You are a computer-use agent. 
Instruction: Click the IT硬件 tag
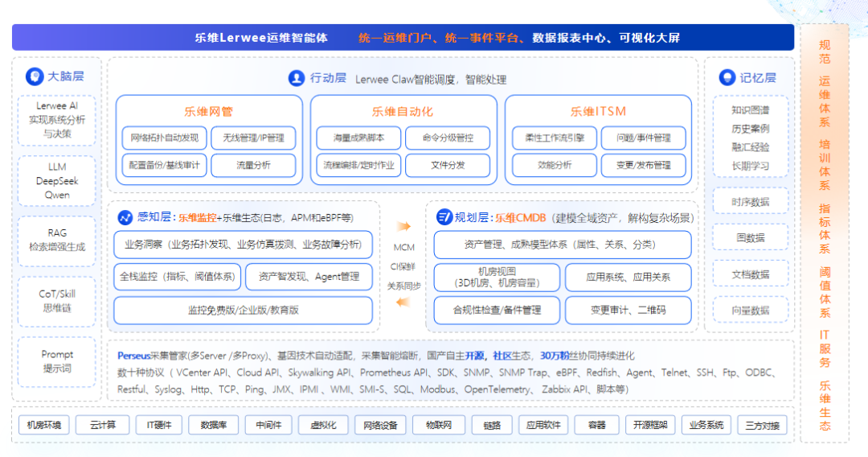pos(159,425)
